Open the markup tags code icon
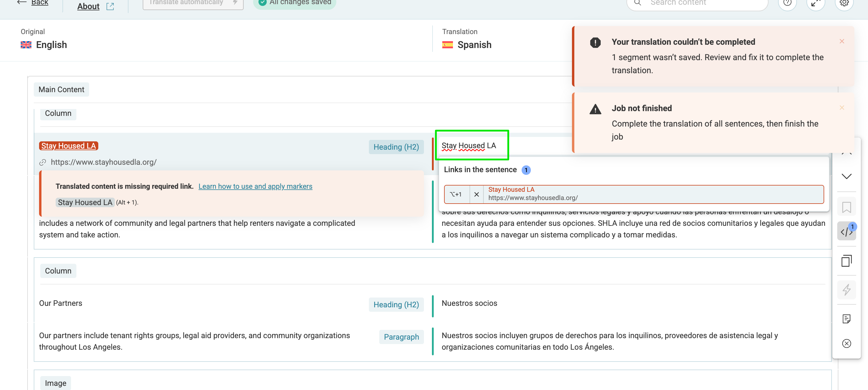 [x=846, y=231]
